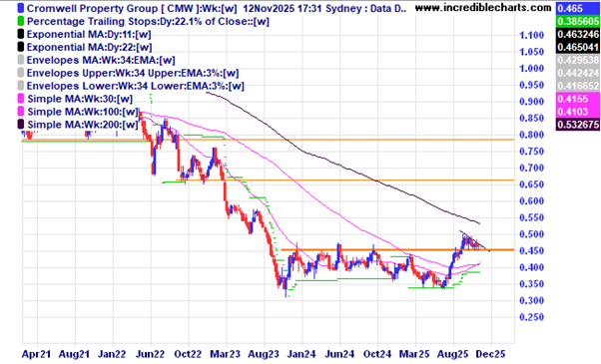The image size is (601, 364).
Task: Click the grey Envelopes MA Wk:34 swatch
Action: click(21, 60)
